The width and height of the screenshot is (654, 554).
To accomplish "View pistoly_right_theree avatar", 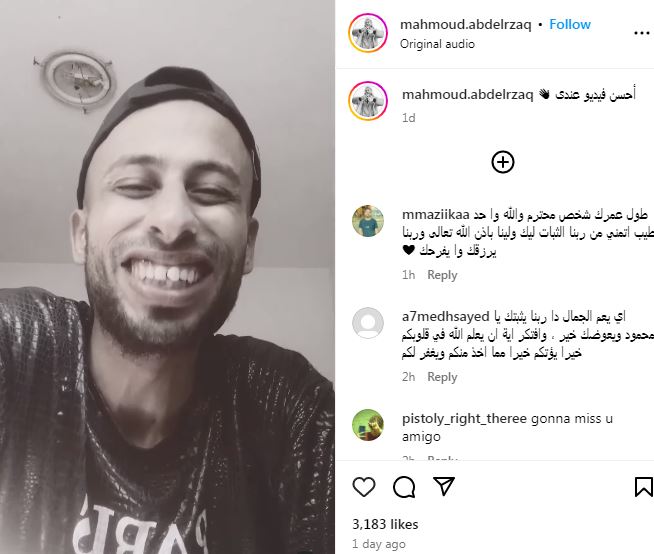I will (x=368, y=425).
